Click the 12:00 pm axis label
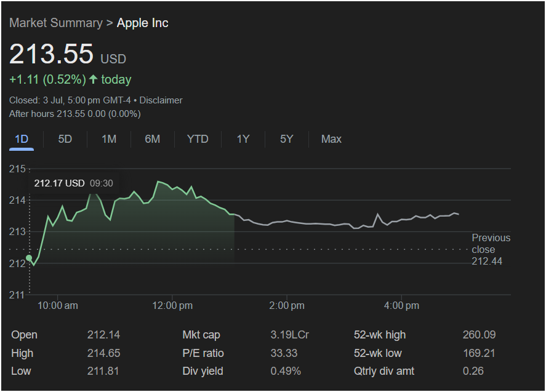 (x=172, y=306)
